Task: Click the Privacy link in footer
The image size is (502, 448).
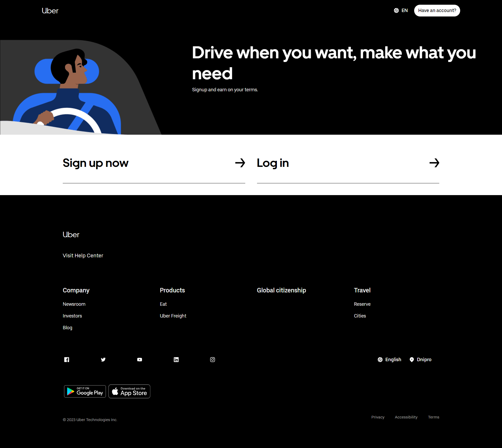Action: (378, 417)
